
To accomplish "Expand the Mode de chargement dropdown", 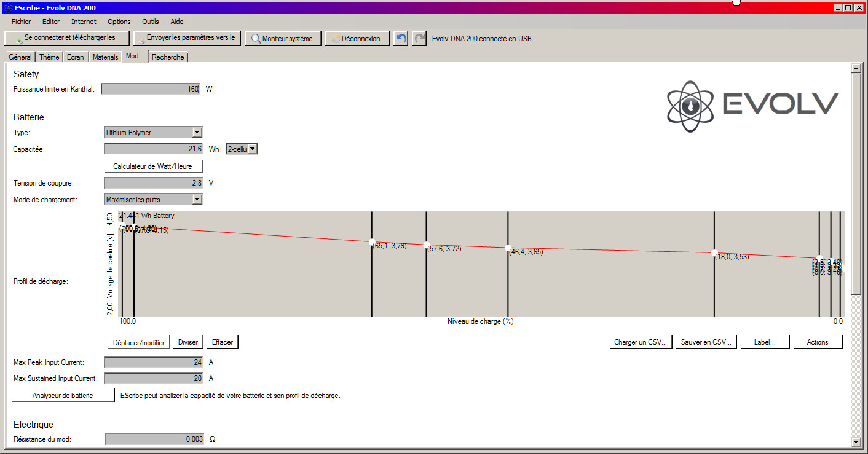I will (x=197, y=199).
